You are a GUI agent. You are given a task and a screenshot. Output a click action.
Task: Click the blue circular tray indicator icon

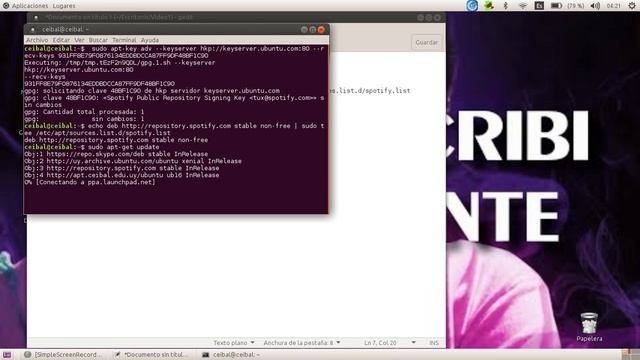point(472,6)
